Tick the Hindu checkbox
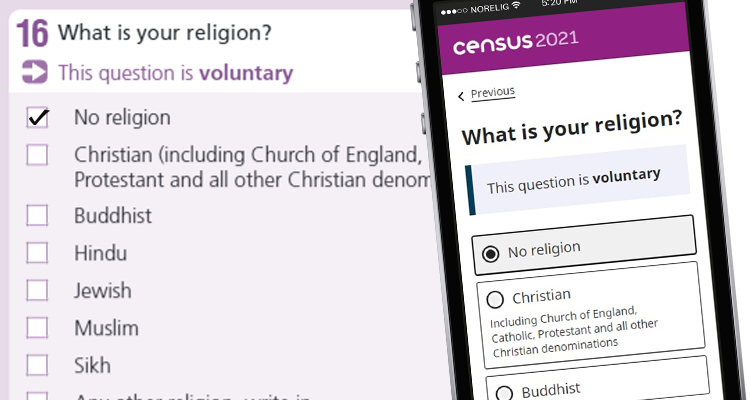The image size is (750, 400). click(37, 253)
